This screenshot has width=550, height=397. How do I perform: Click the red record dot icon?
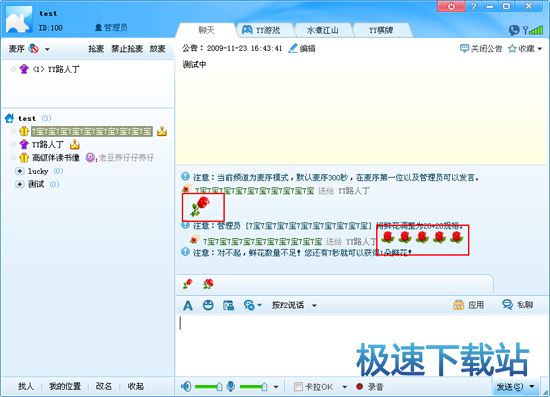tap(359, 386)
